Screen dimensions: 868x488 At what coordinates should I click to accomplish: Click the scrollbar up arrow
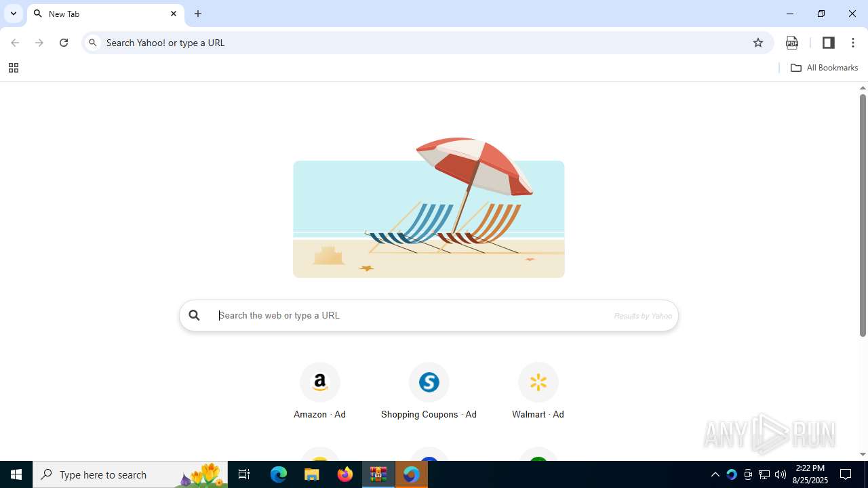point(863,88)
